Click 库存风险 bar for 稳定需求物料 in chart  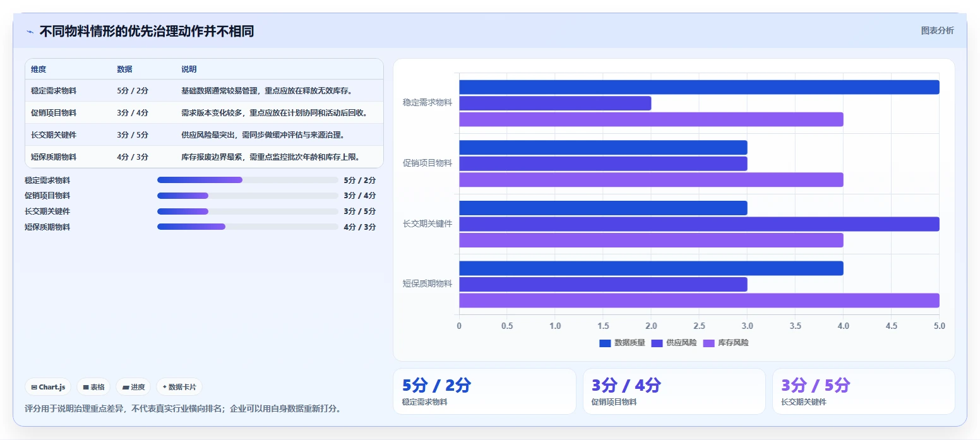point(651,119)
